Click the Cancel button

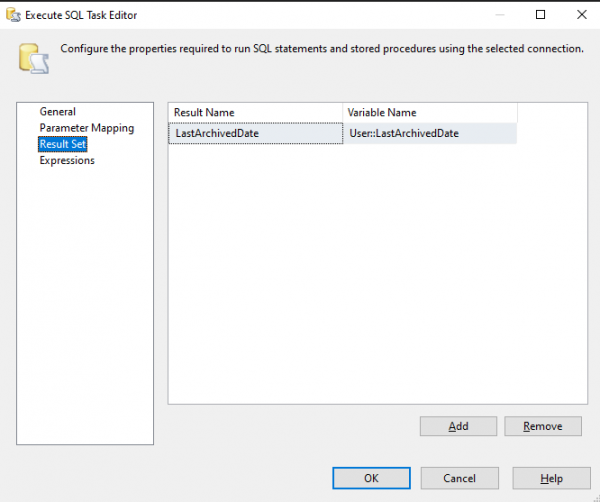460,478
